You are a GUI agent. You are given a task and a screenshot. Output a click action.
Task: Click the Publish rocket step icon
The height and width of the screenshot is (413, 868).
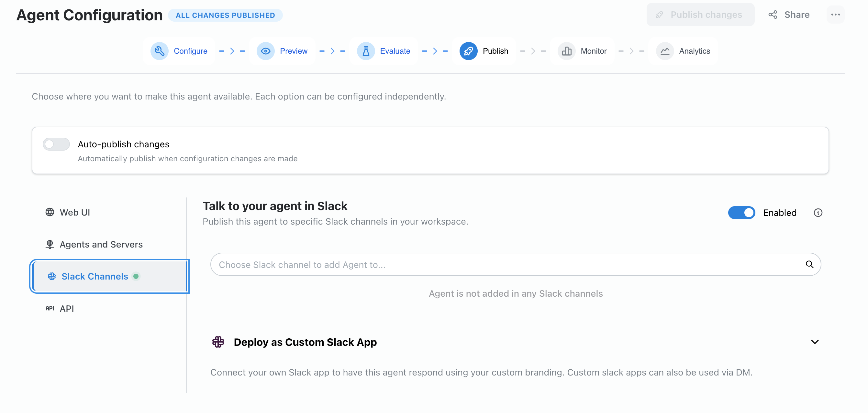coord(468,51)
